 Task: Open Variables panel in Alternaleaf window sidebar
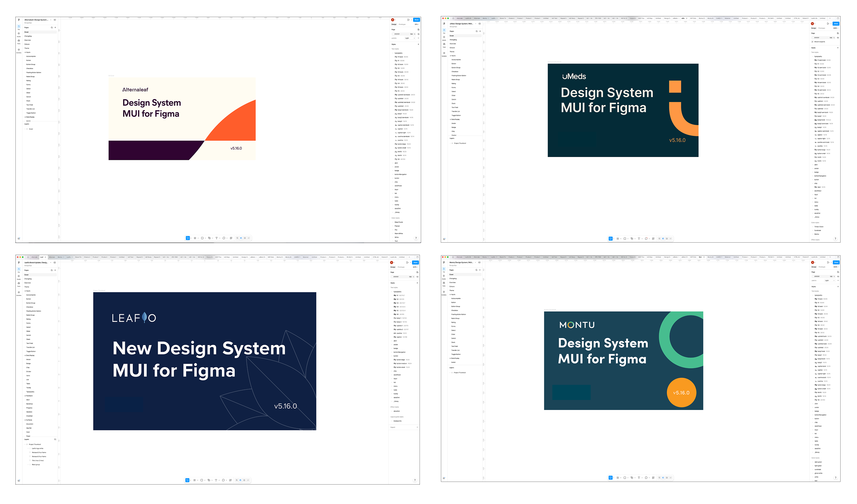pos(19,50)
